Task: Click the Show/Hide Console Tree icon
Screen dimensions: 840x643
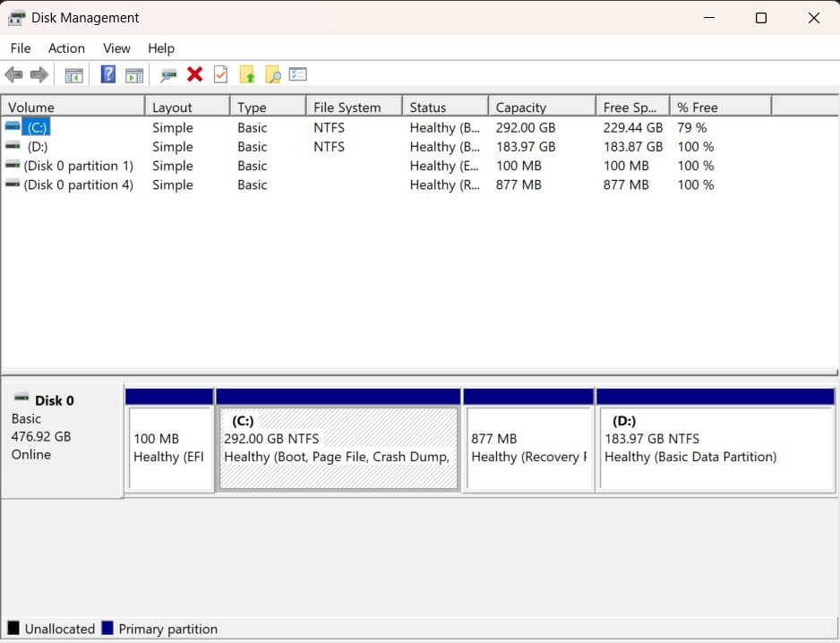Action: pyautogui.click(x=73, y=75)
